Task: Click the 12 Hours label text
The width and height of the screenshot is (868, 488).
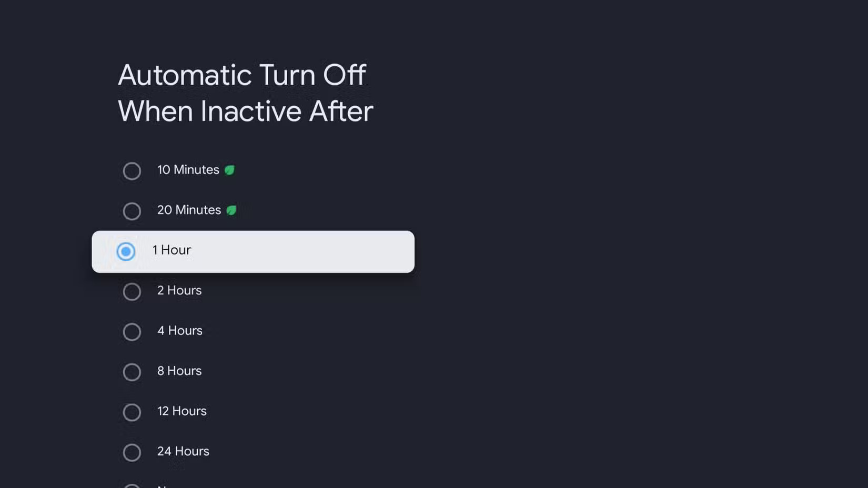Action: coord(181,412)
